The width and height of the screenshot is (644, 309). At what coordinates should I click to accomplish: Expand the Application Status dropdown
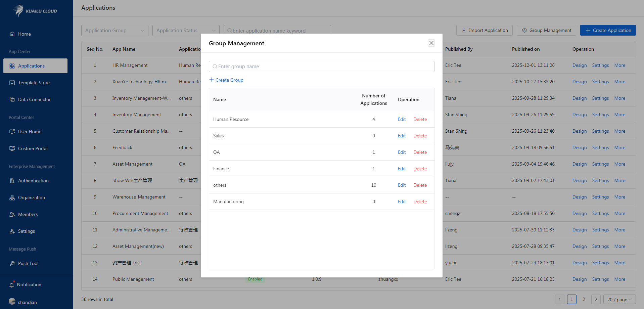[x=186, y=31]
